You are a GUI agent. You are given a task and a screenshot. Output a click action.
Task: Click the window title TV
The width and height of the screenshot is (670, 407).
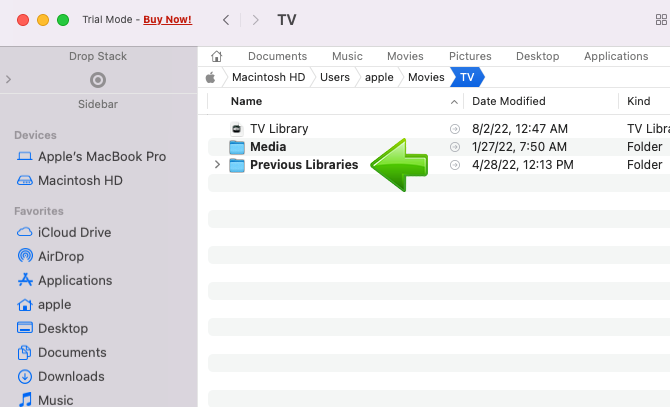(287, 20)
